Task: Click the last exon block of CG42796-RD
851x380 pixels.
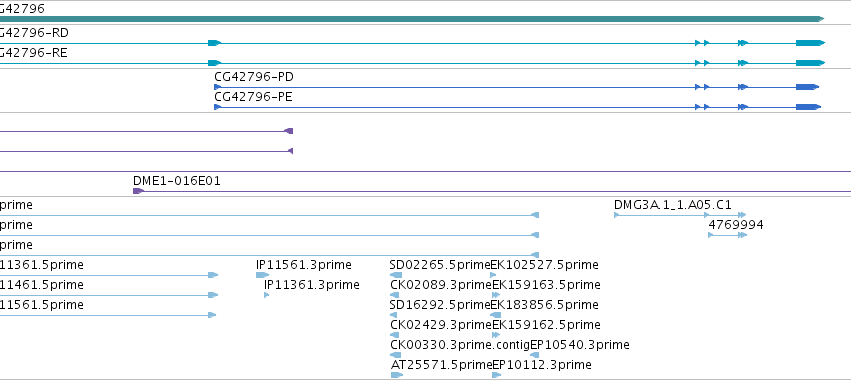Action: click(x=810, y=43)
